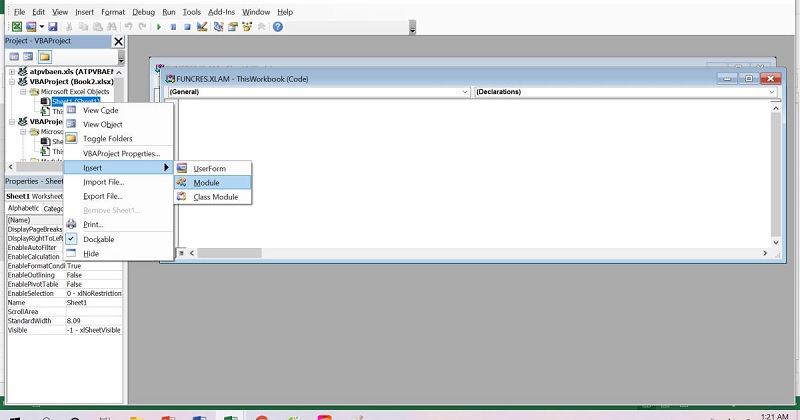Click Insert in the context menu
Image resolution: width=800 pixels, height=420 pixels.
coord(118,167)
